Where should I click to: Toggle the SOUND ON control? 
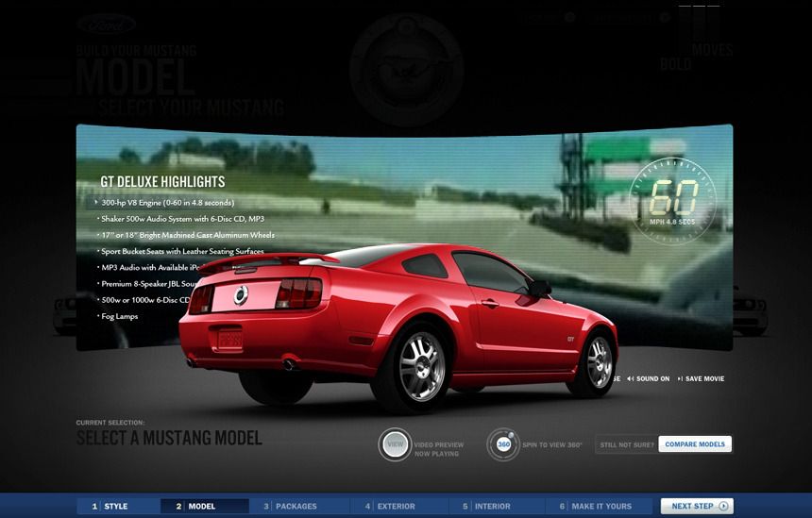pos(648,378)
